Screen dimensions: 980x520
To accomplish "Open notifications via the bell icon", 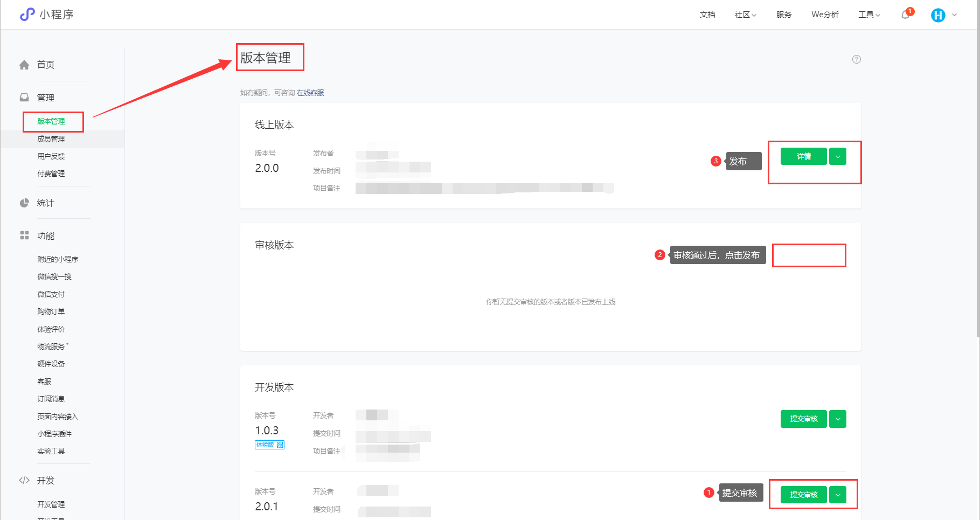I will tap(905, 15).
